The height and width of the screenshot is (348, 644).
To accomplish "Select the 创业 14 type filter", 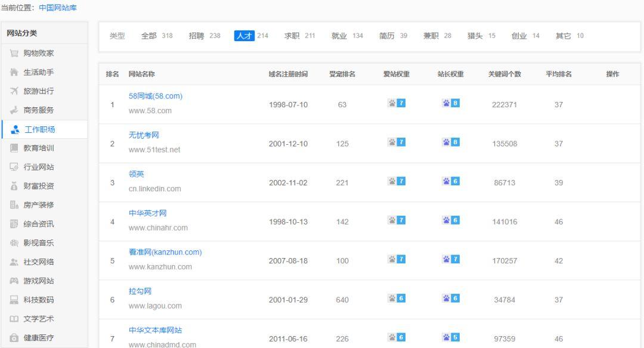I will coord(525,36).
